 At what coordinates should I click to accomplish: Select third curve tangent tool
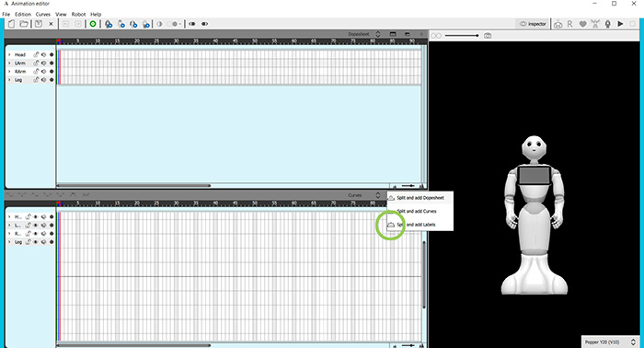pos(35,195)
